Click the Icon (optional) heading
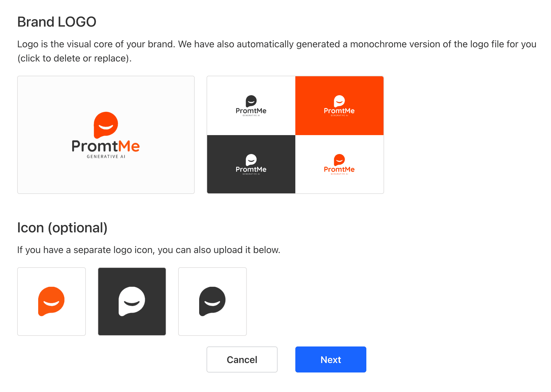Image resolution: width=551 pixels, height=392 pixels. point(62,228)
